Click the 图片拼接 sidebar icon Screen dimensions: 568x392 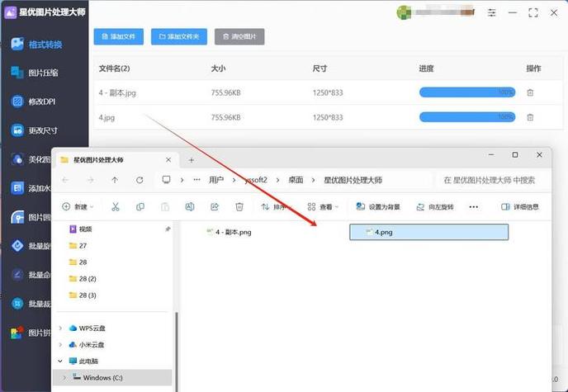17,333
